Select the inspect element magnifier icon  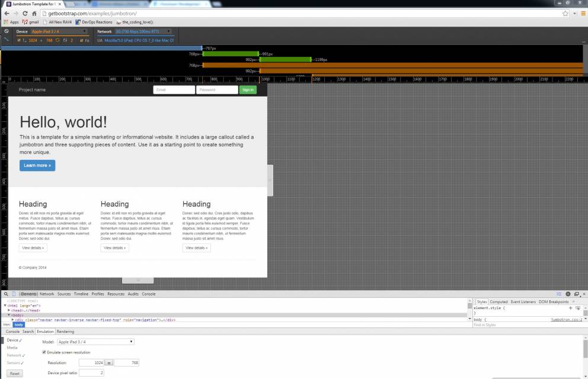5,294
